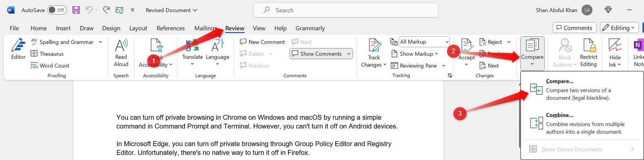Start Read Aloud
The width and height of the screenshot is (644, 160).
coord(121,53)
